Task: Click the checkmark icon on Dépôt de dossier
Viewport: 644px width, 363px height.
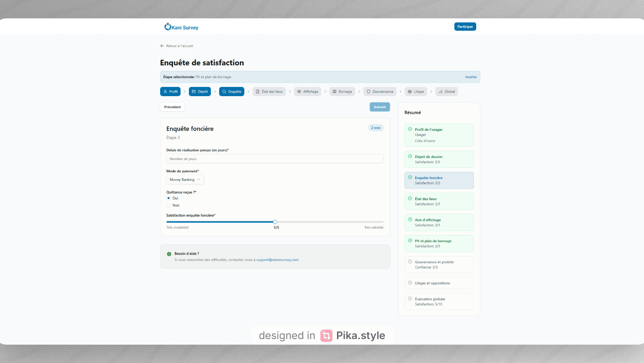Action: [x=410, y=156]
